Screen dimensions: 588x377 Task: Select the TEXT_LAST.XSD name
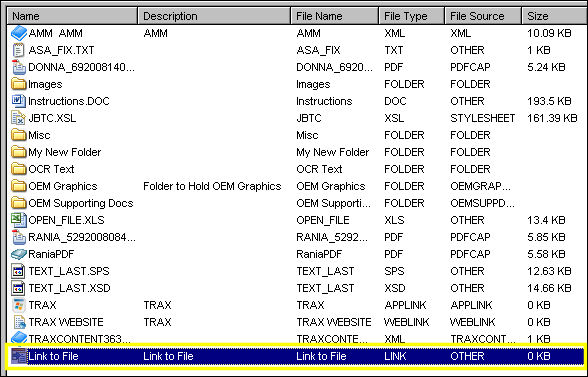(x=69, y=288)
